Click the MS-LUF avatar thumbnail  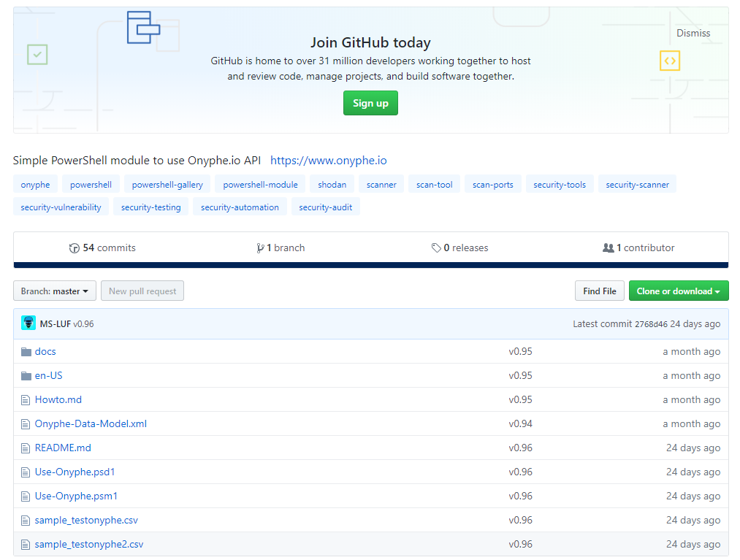point(28,322)
